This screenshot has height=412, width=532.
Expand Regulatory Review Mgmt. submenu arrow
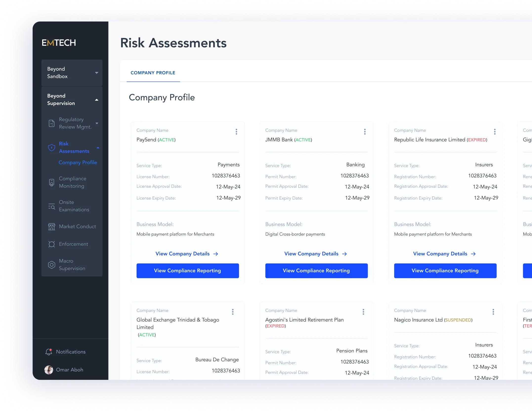[x=97, y=123]
